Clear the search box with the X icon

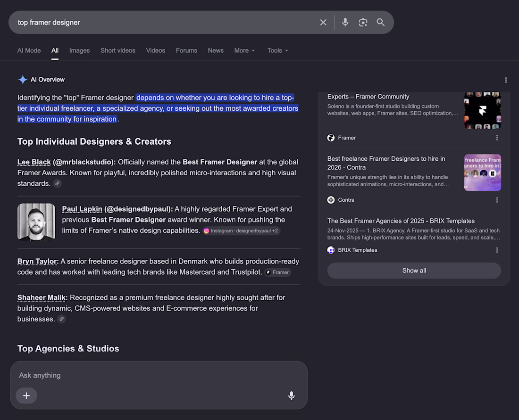(323, 23)
